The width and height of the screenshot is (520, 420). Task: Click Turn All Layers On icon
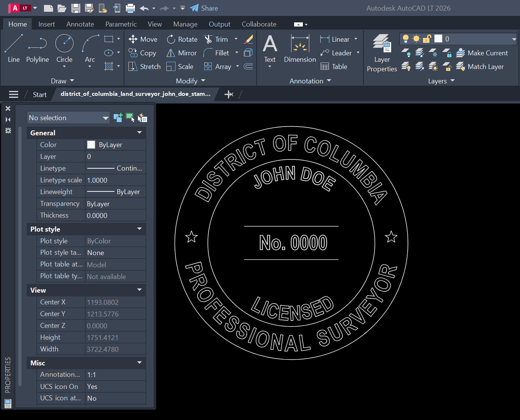click(406, 67)
